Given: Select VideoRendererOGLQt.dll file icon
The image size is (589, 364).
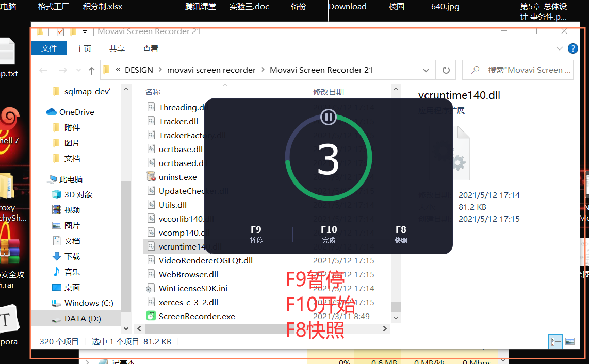Looking at the screenshot, I should point(151,260).
